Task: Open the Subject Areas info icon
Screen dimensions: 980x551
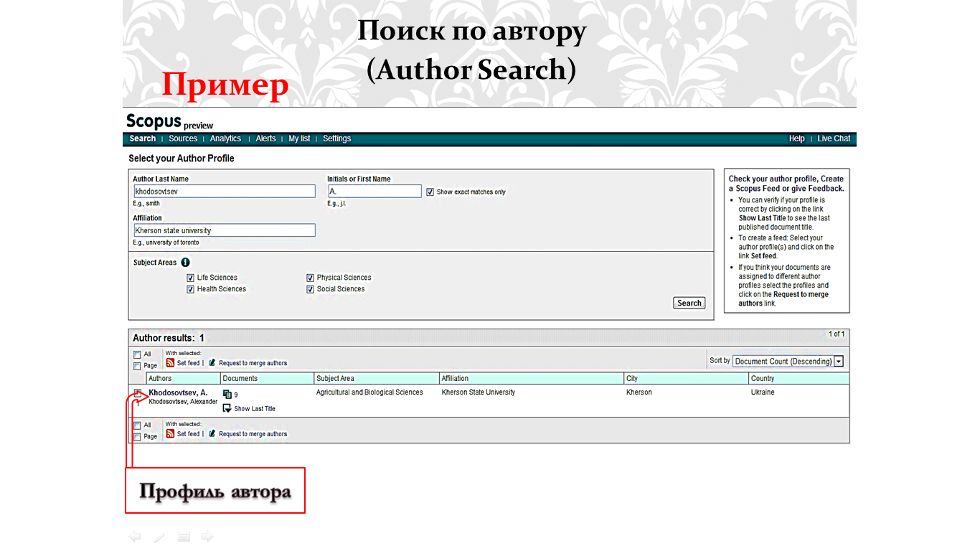Action: 186,263
